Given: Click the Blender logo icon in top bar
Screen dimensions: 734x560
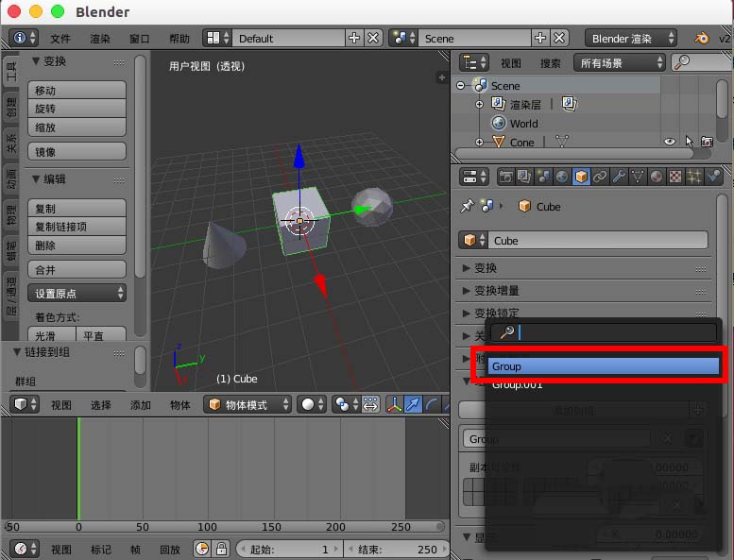Looking at the screenshot, I should point(701,38).
